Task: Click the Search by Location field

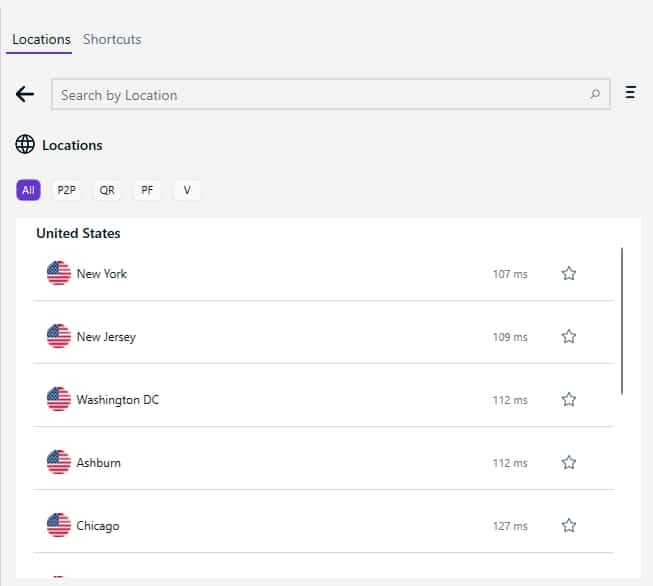Action: coord(331,95)
